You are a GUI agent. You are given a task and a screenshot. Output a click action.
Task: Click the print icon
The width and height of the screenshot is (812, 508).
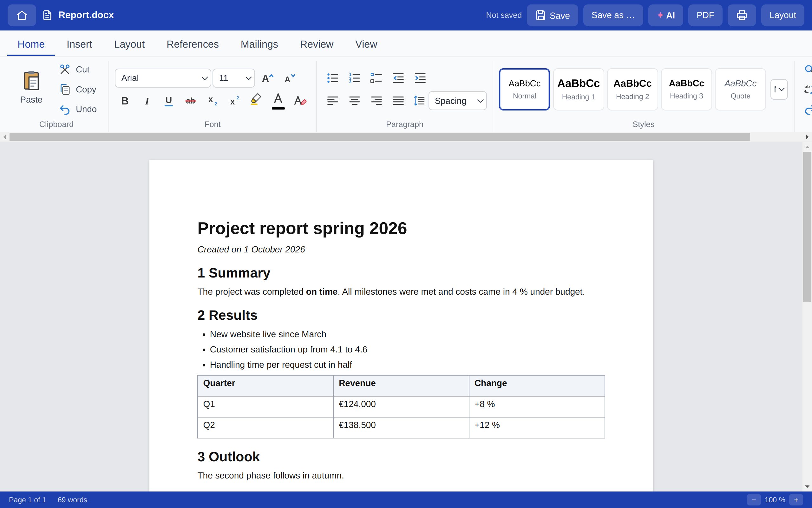(x=742, y=15)
